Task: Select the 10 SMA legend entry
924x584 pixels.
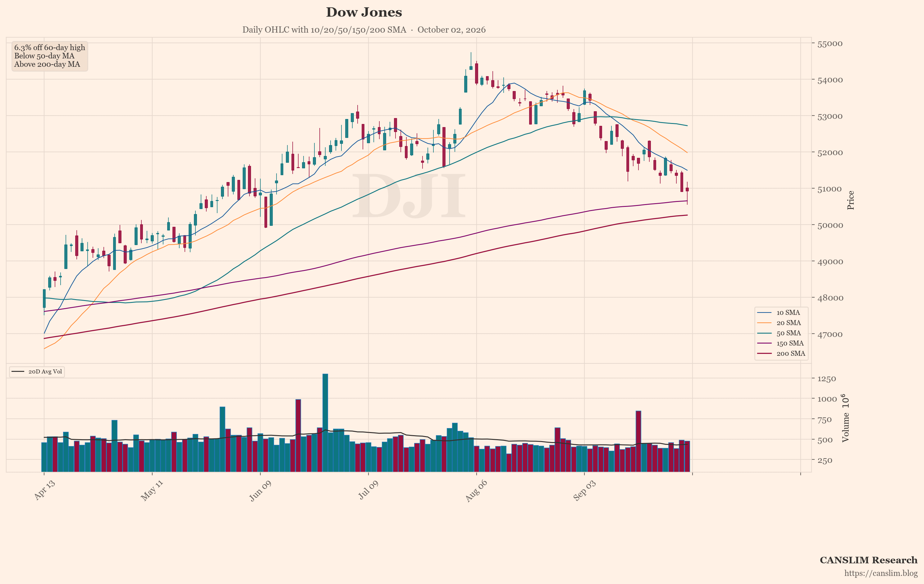Action: point(781,313)
